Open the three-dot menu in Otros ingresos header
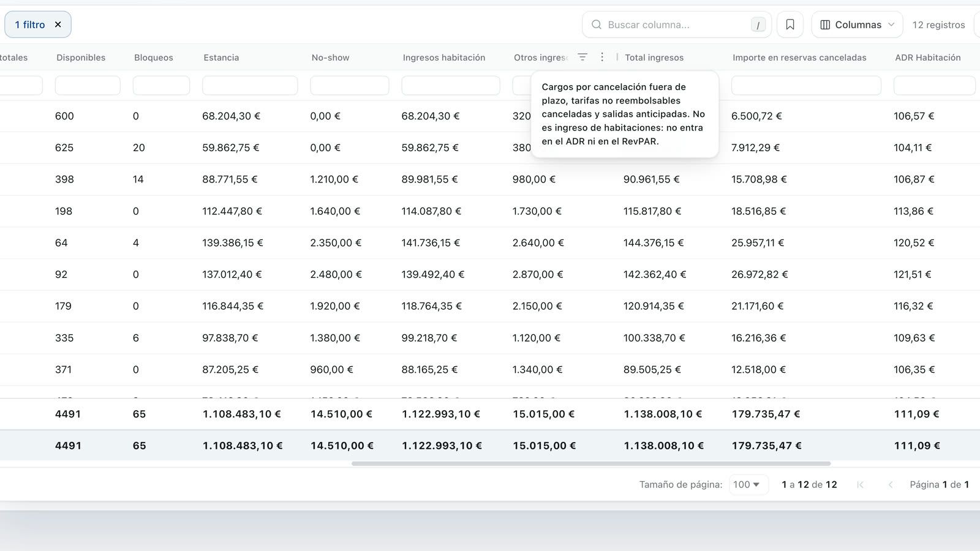Image resolution: width=980 pixels, height=551 pixels. (x=602, y=57)
